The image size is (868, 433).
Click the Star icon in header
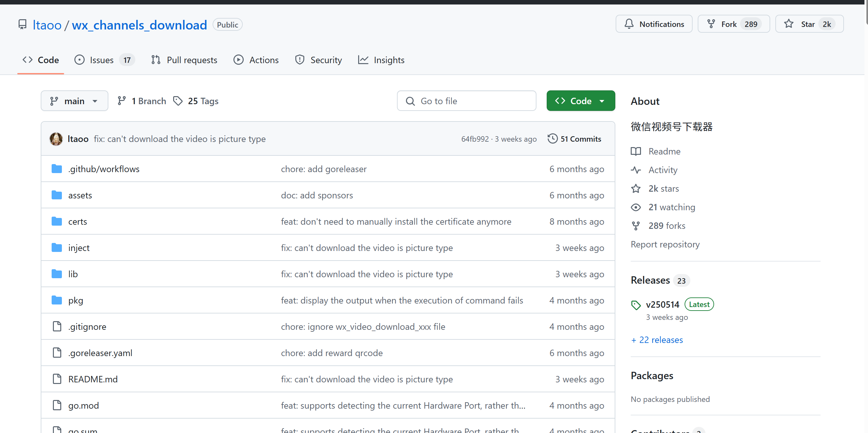coord(788,24)
